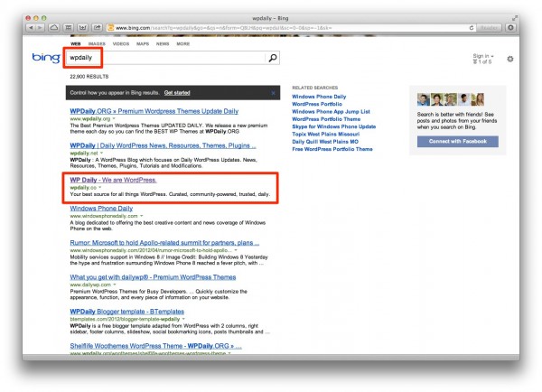
Task: Open iCloud tabs cloud icon
Action: pos(54,28)
